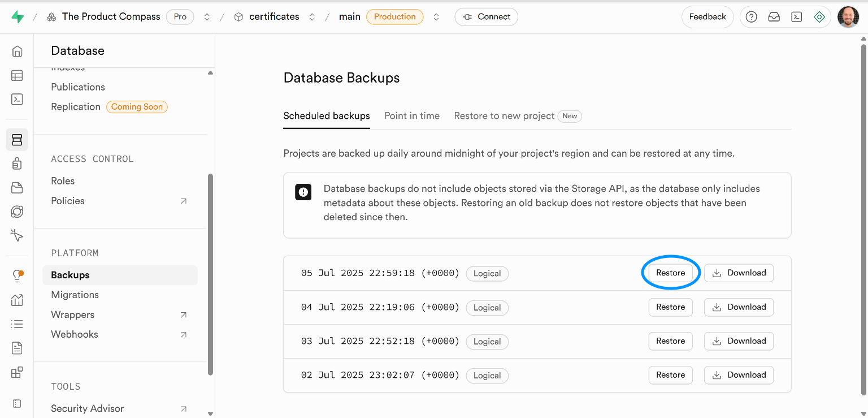Image resolution: width=868 pixels, height=418 pixels.
Task: Open the Supabase AI assistant terminal icon
Action: pyautogui.click(x=796, y=16)
